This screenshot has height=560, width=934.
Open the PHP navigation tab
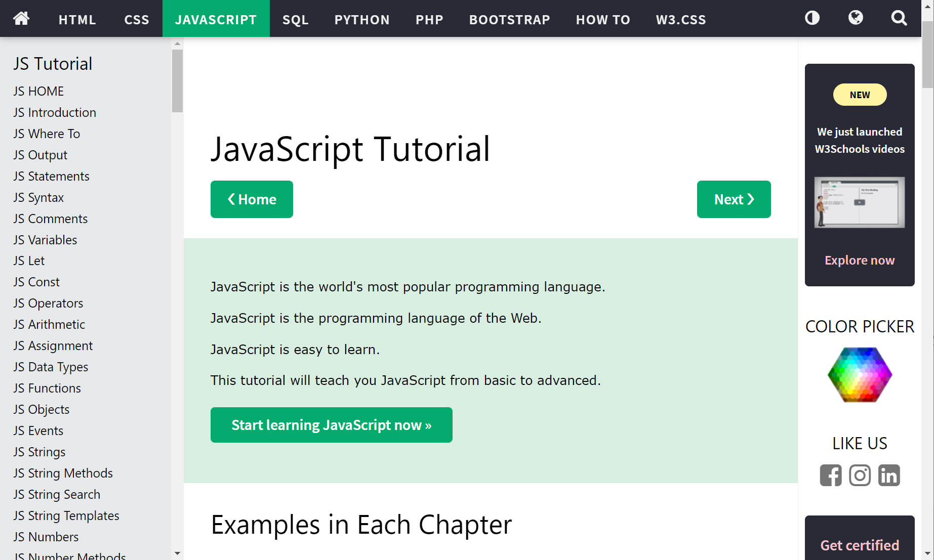coord(429,19)
